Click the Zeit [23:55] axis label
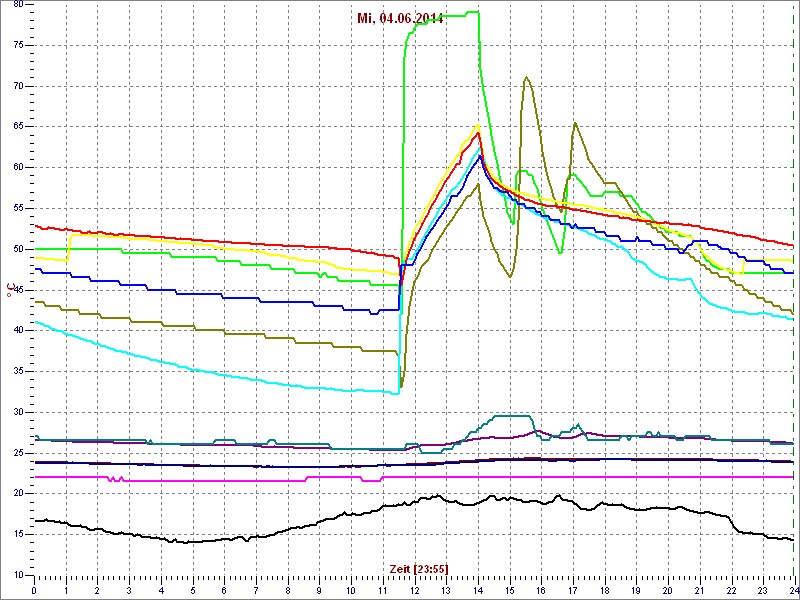800x600 pixels. pyautogui.click(x=419, y=569)
